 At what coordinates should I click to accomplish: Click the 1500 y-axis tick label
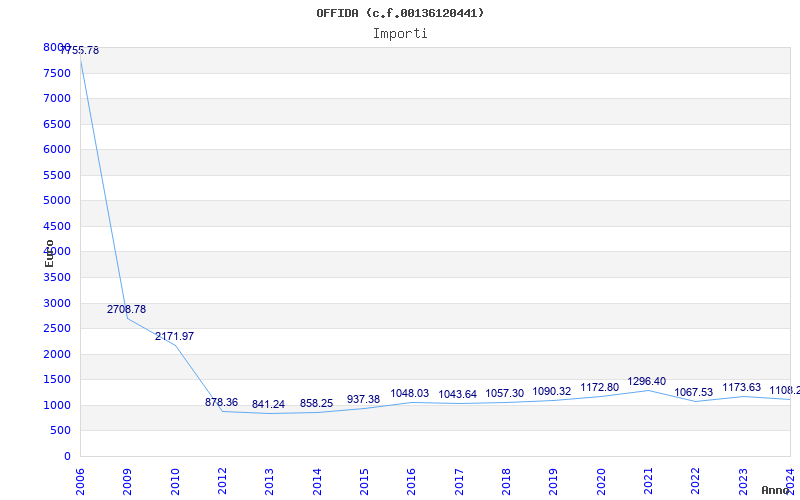[57, 380]
